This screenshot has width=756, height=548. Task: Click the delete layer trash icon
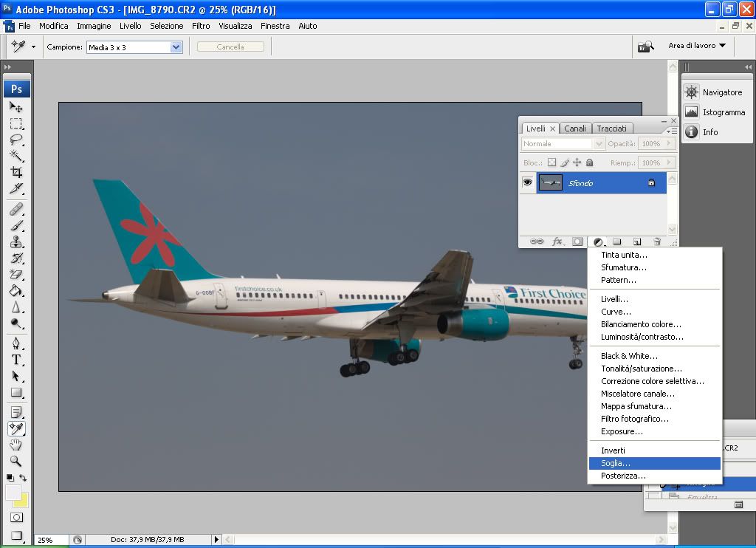point(657,242)
